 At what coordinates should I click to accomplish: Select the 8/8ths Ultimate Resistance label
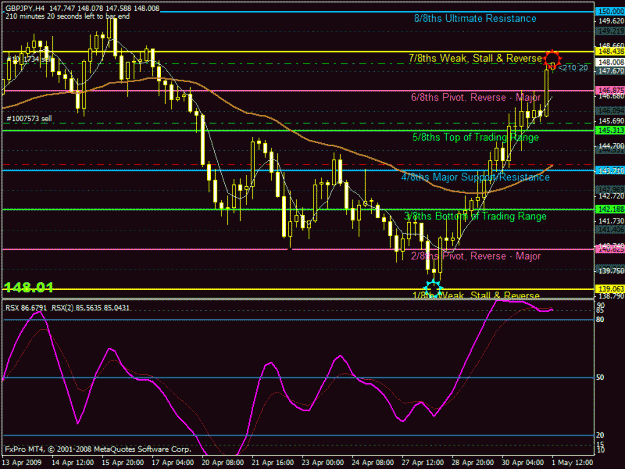coord(475,18)
